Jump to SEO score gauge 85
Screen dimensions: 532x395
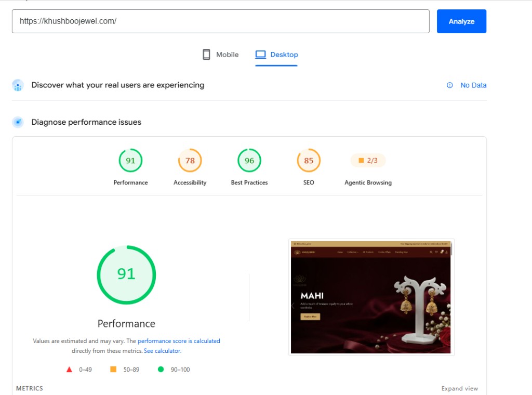[309, 161]
